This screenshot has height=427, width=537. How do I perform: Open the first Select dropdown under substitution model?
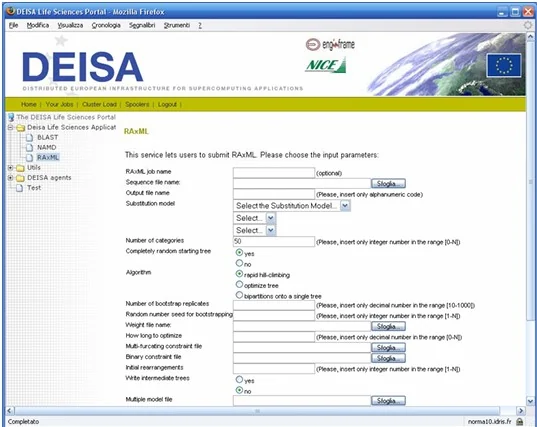pos(255,218)
